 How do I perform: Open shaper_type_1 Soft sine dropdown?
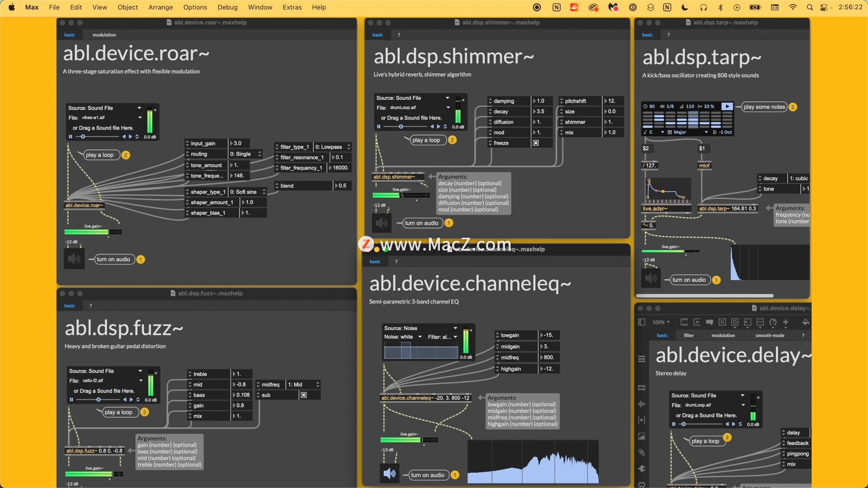tap(248, 192)
